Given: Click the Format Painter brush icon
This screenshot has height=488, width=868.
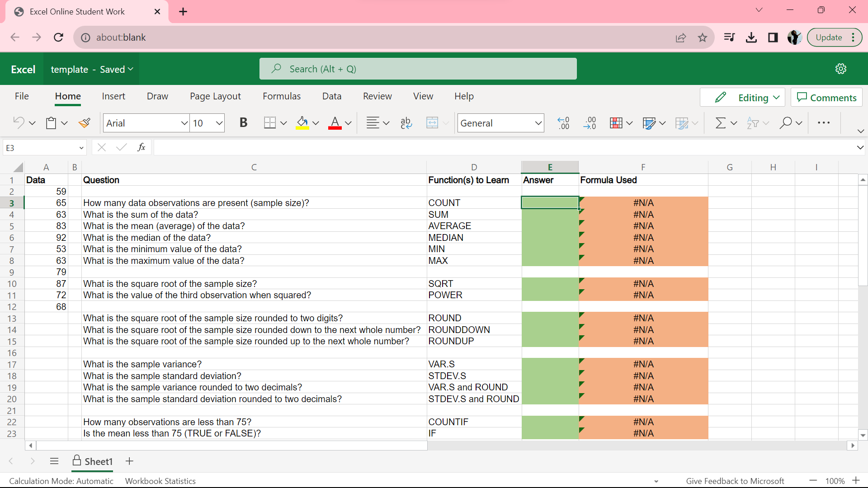Looking at the screenshot, I should [x=85, y=123].
